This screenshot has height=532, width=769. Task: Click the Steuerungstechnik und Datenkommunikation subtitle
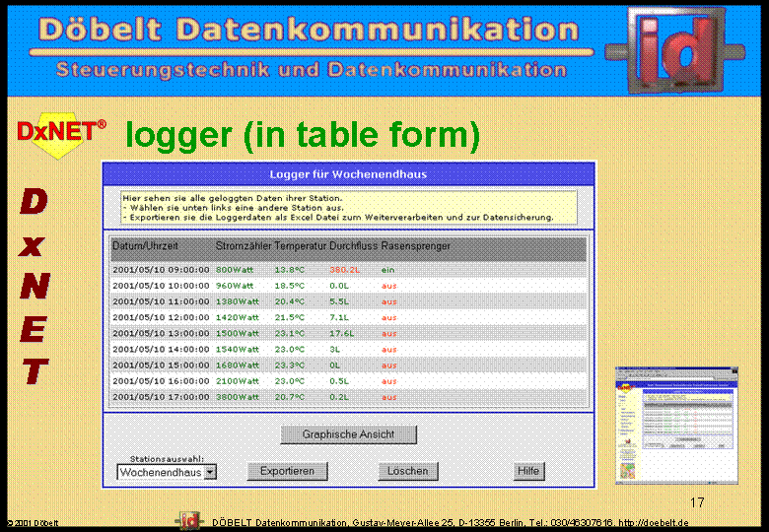point(312,70)
